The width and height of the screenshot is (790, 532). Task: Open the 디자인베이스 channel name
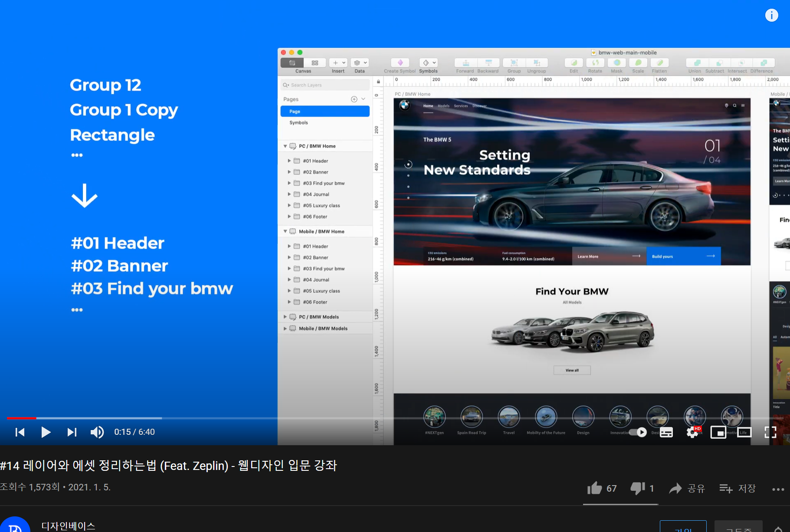click(x=68, y=526)
